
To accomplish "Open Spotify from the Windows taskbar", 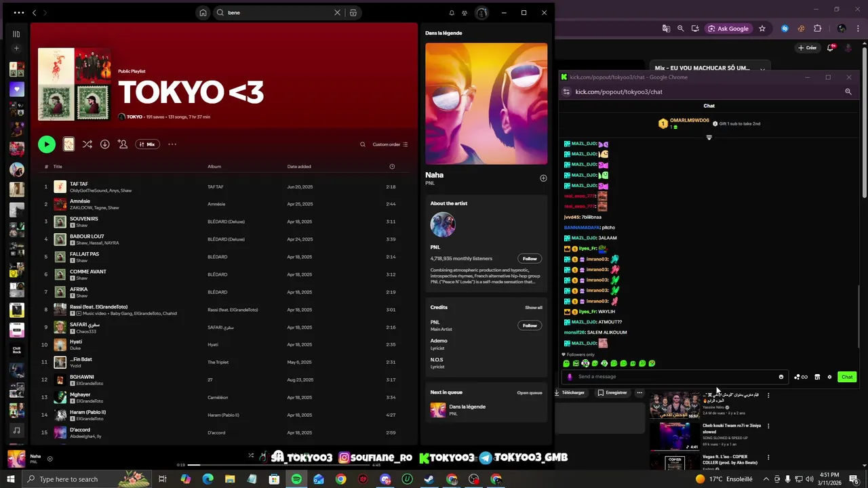I will [x=296, y=479].
